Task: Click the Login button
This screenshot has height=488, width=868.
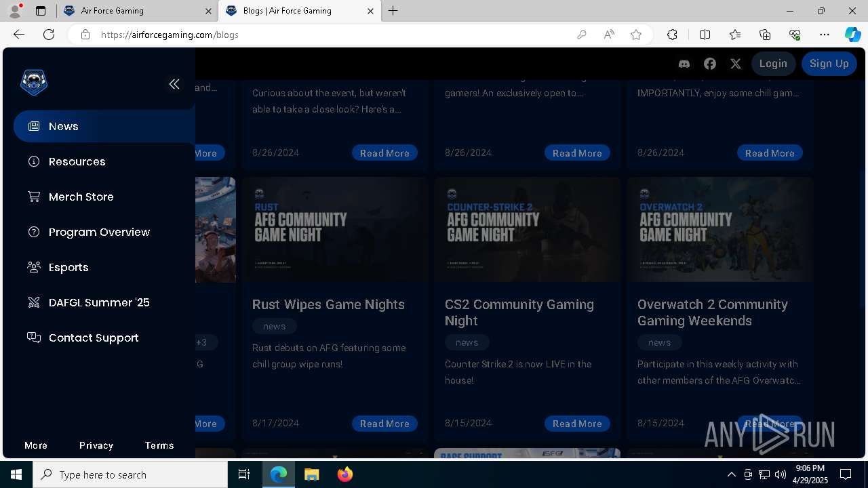Action: coord(773,64)
